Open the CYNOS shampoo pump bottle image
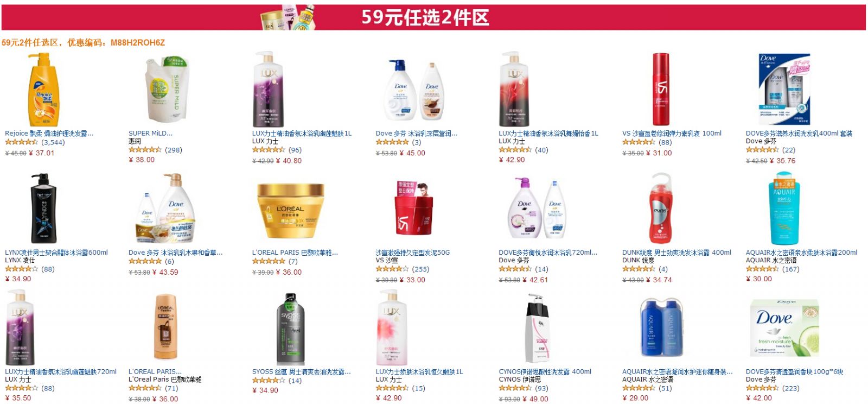 coord(538,328)
